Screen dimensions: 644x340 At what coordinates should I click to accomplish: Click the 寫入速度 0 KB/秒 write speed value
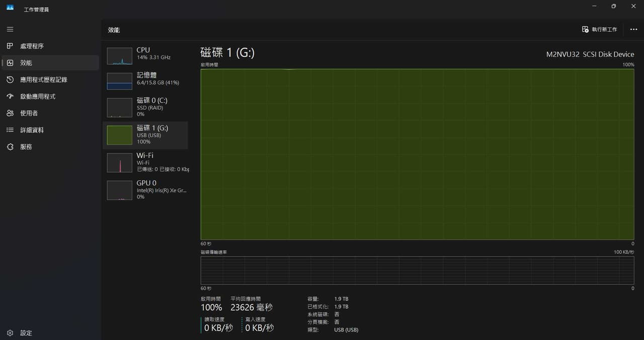point(260,328)
